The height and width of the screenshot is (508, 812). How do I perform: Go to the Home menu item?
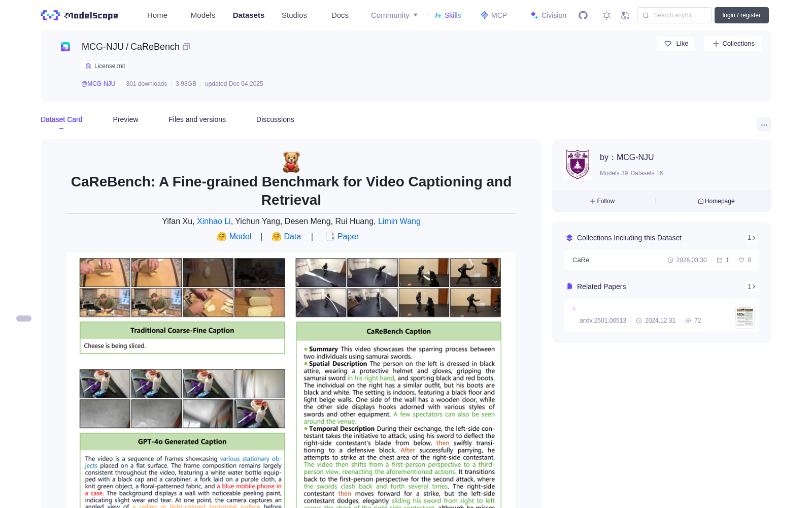[x=157, y=15]
